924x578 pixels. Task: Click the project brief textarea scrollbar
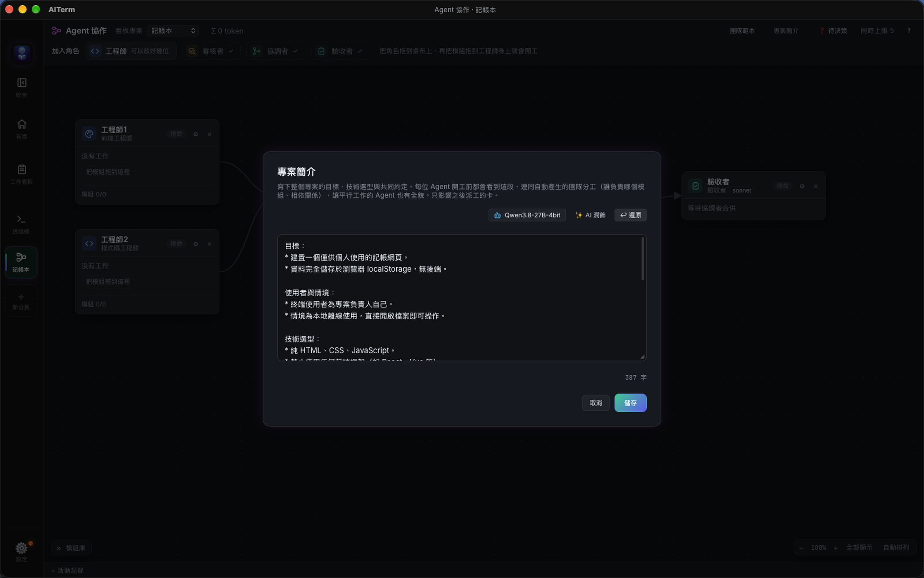(x=643, y=259)
